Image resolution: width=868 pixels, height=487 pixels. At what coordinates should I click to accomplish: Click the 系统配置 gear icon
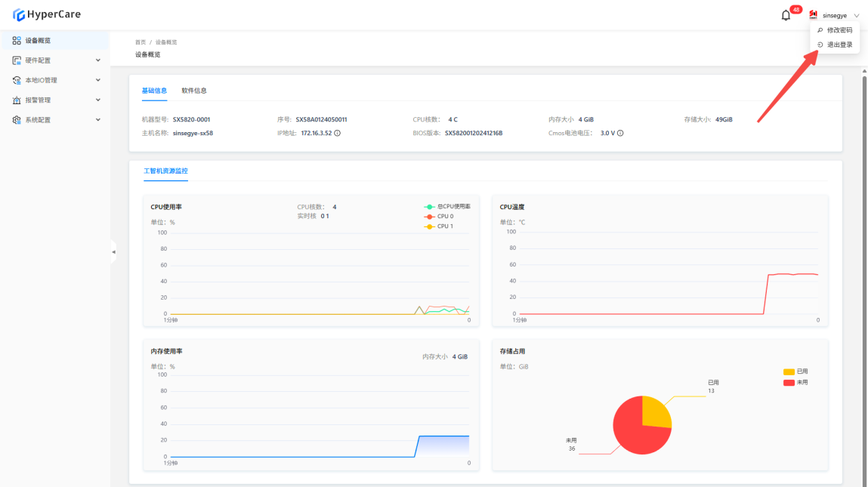coord(17,120)
